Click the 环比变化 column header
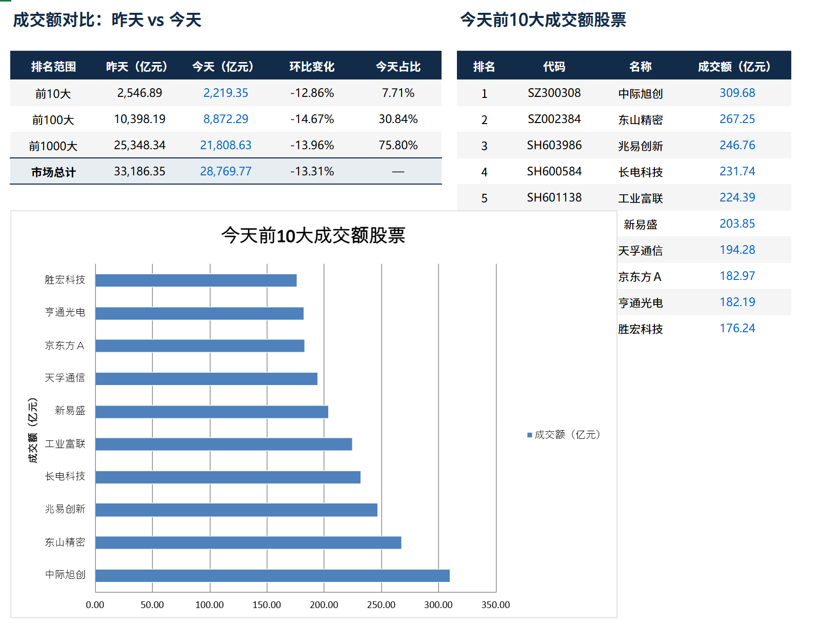Screen dimensions: 840x626 click(x=312, y=67)
